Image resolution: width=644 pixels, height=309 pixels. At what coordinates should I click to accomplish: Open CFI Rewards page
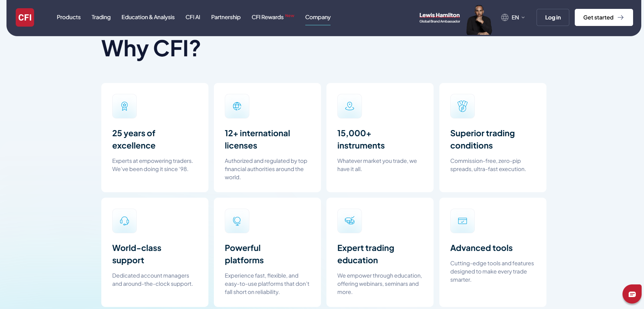(x=267, y=17)
